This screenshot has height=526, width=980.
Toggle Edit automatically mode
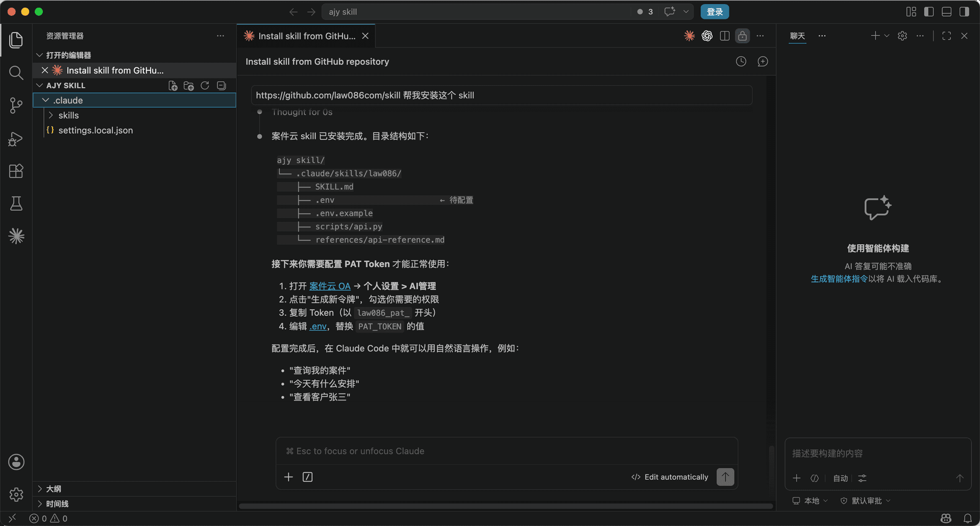(670, 477)
